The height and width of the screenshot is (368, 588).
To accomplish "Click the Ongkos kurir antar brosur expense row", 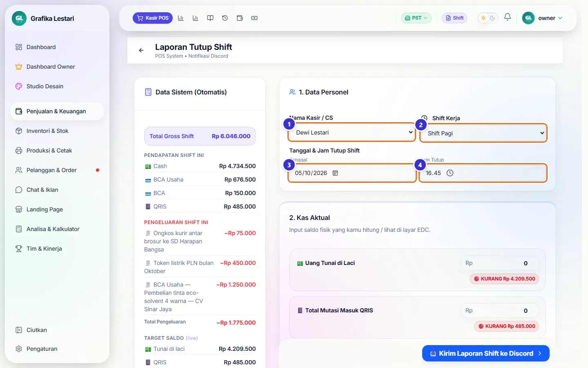I will pyautogui.click(x=200, y=241).
